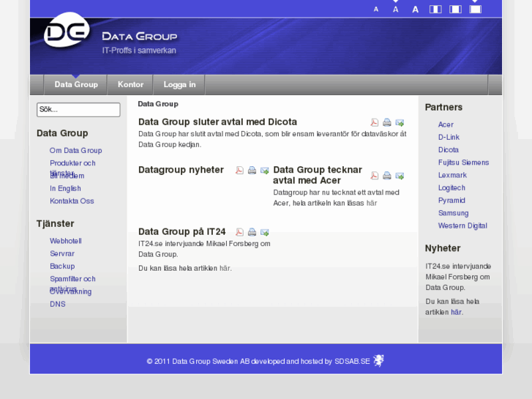The width and height of the screenshot is (532, 399).
Task: Click the Data Group breadcrumb text
Action: click(158, 104)
